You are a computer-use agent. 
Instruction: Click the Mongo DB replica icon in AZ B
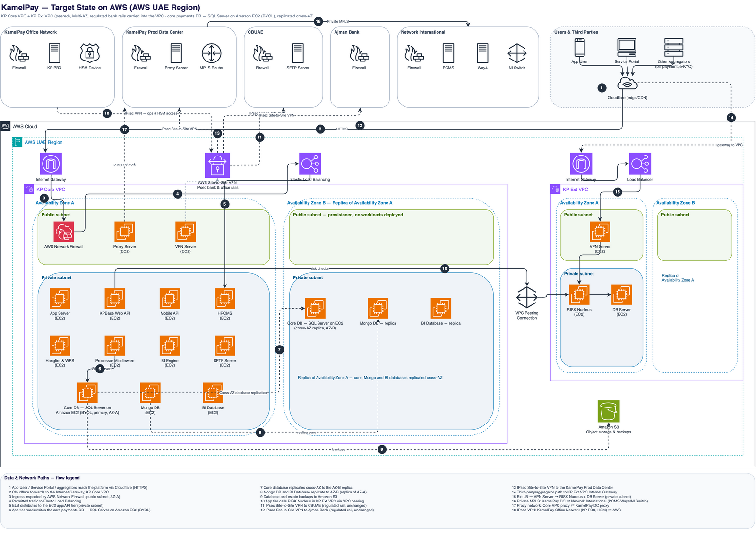pos(378,308)
